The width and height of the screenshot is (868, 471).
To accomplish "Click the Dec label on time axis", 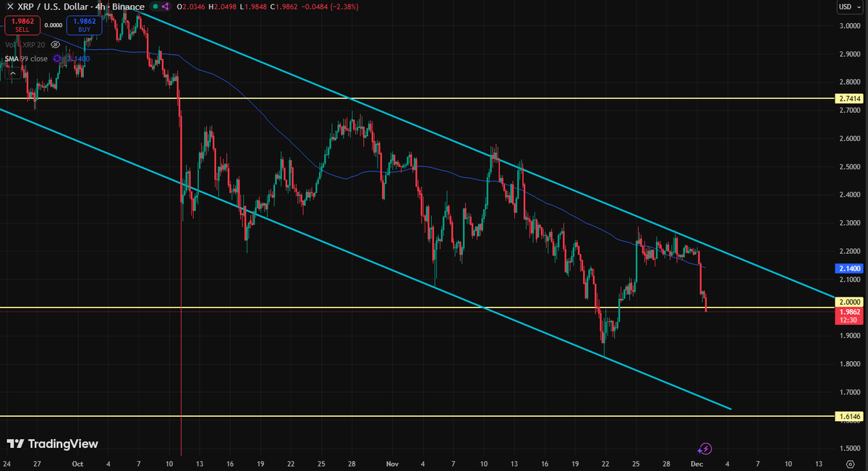I will [697, 462].
